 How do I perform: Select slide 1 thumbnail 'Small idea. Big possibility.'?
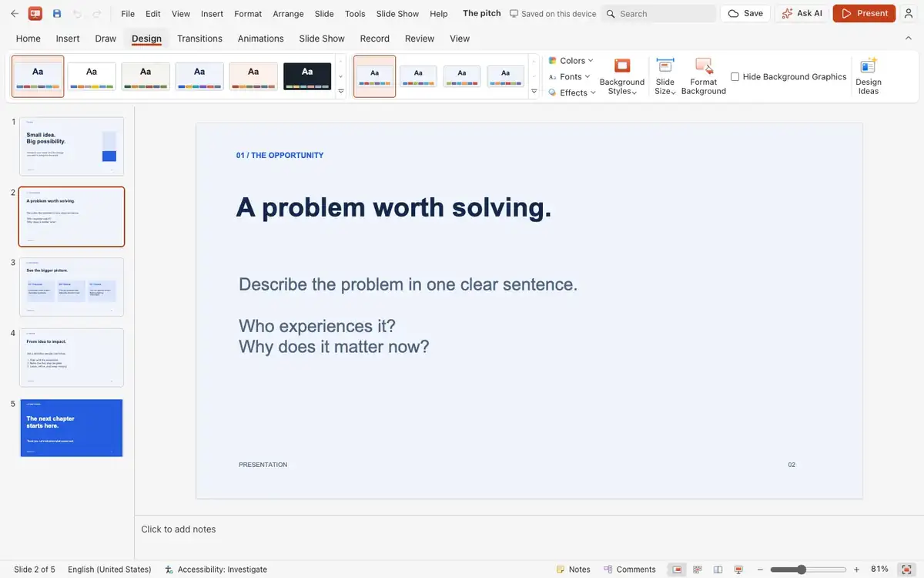[72, 146]
